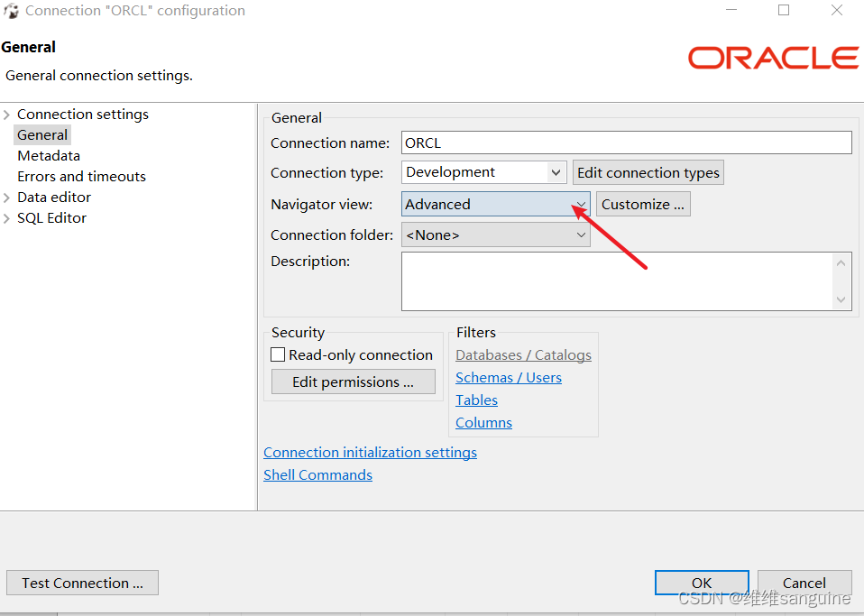The height and width of the screenshot is (616, 864).
Task: Open the Columns filter link
Action: [483, 423]
